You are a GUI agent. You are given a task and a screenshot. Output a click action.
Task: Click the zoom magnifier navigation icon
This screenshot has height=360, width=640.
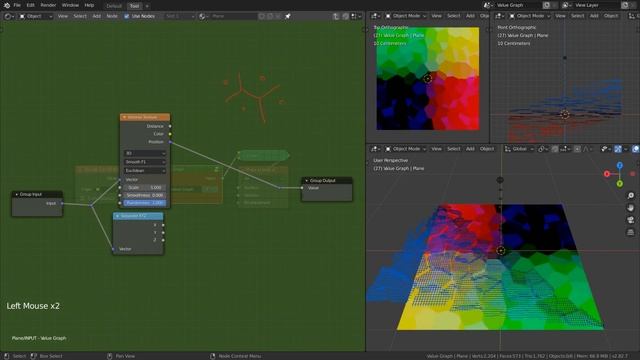(631, 196)
